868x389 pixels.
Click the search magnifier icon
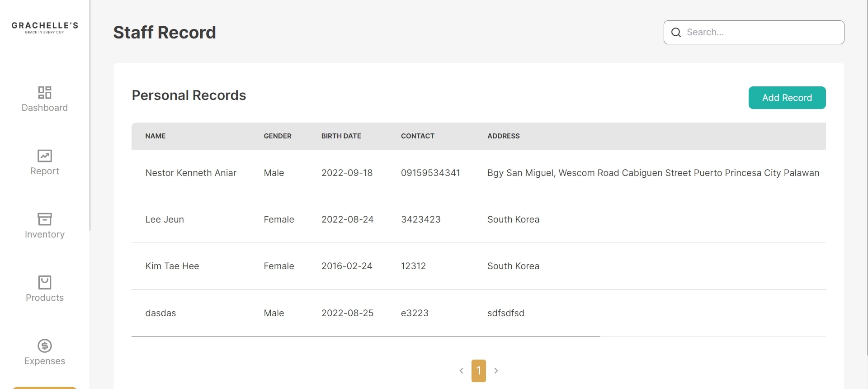[x=676, y=32]
